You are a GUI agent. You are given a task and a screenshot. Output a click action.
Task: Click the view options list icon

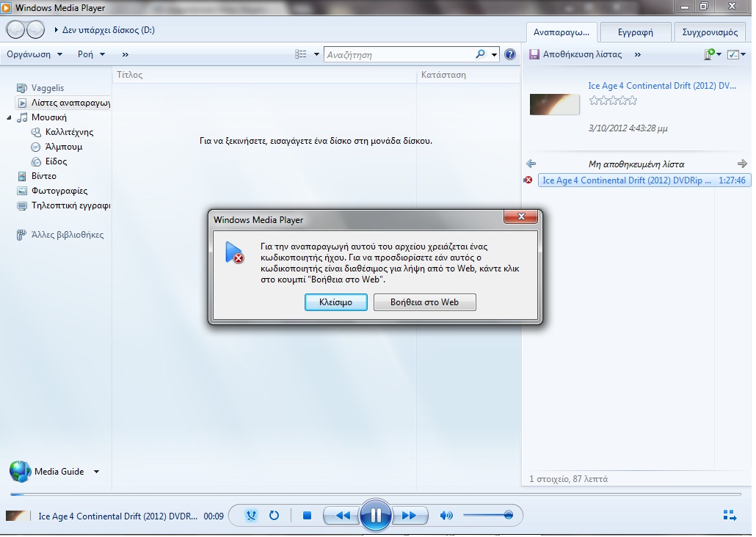(301, 54)
